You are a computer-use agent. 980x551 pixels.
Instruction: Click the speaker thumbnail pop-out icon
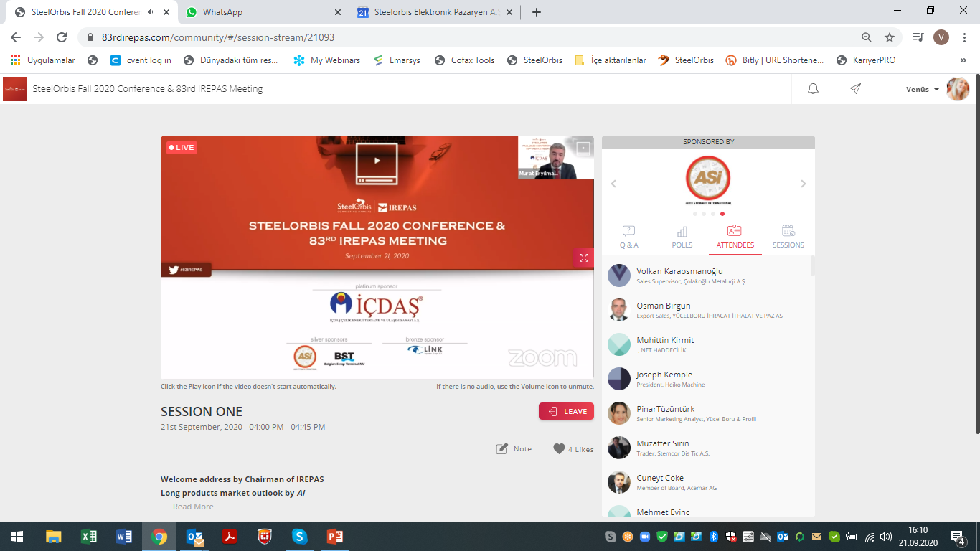pyautogui.click(x=583, y=149)
